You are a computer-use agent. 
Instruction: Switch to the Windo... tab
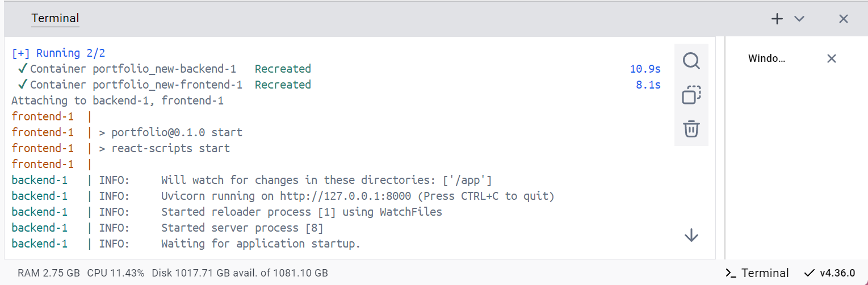(x=766, y=58)
